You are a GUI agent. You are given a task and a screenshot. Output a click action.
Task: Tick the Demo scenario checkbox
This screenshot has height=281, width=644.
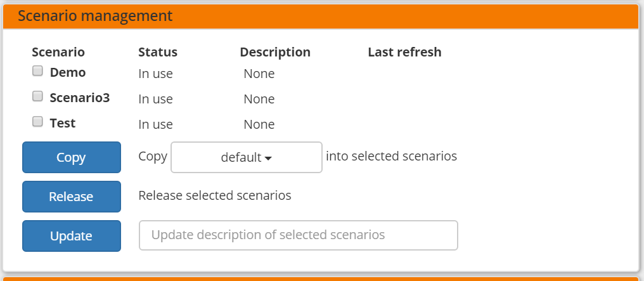(37, 71)
